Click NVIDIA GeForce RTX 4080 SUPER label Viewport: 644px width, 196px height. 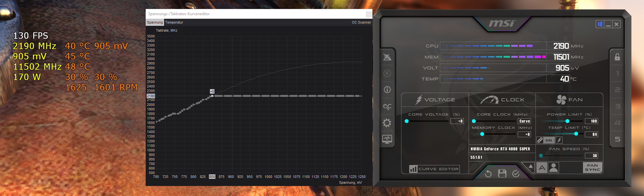point(500,149)
